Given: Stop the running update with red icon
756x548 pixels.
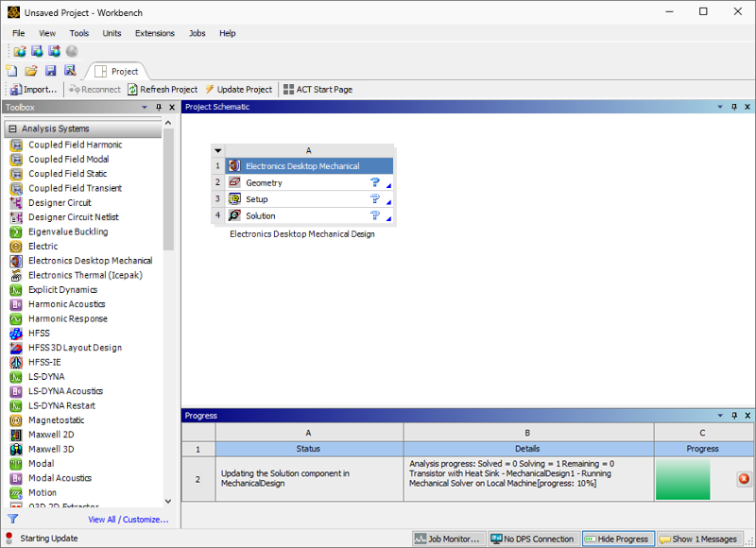Looking at the screenshot, I should [743, 479].
